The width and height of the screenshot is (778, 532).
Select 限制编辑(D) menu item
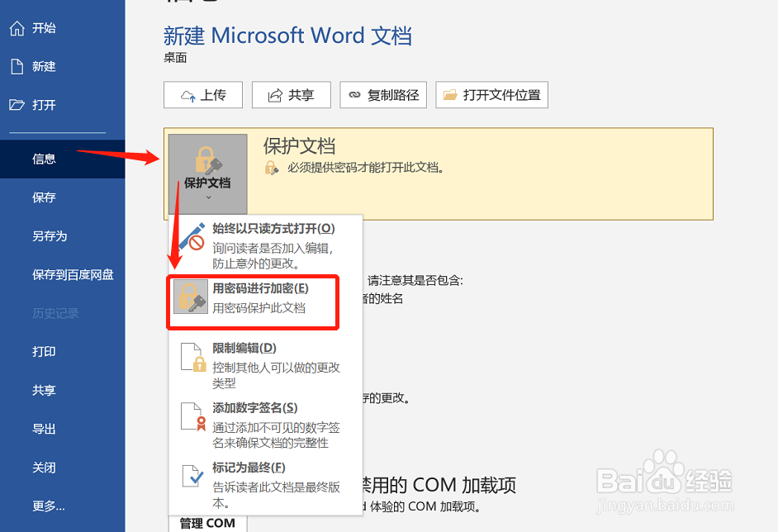[x=265, y=365]
